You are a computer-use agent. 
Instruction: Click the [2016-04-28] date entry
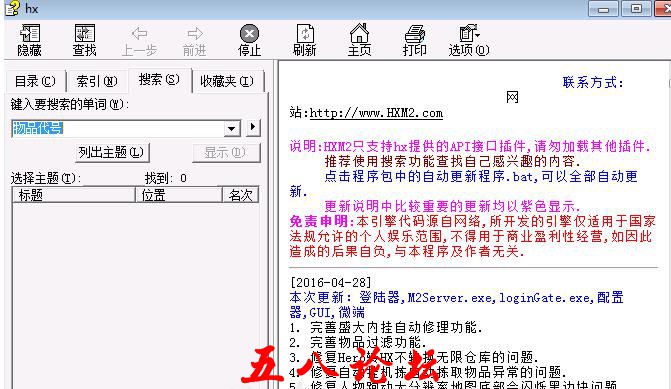[x=330, y=282]
